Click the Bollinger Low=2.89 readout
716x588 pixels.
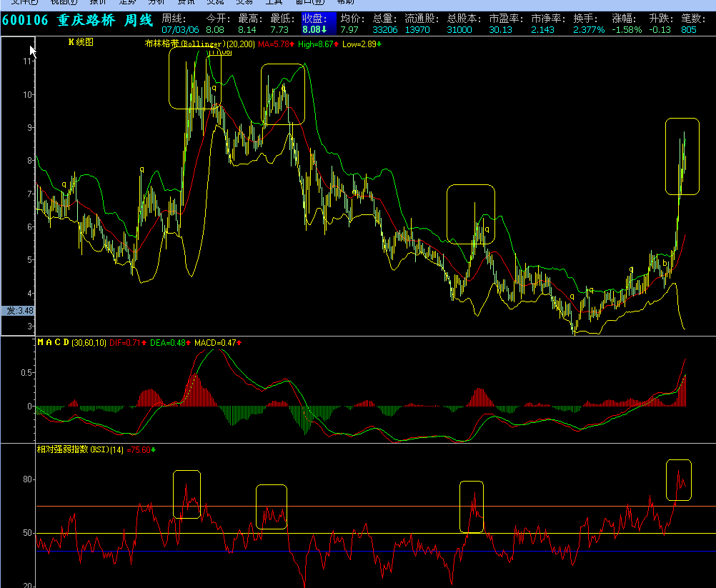point(362,44)
